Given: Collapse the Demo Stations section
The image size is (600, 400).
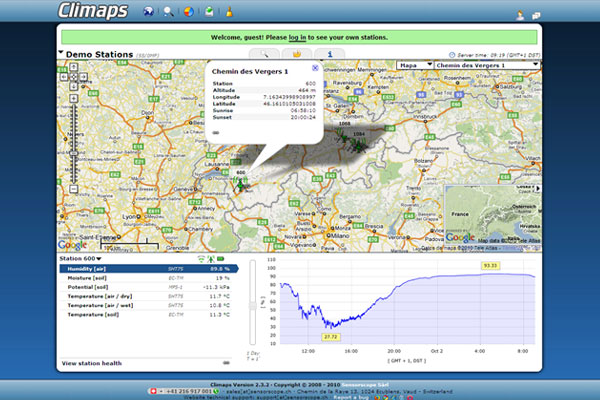Looking at the screenshot, I should 61,52.
